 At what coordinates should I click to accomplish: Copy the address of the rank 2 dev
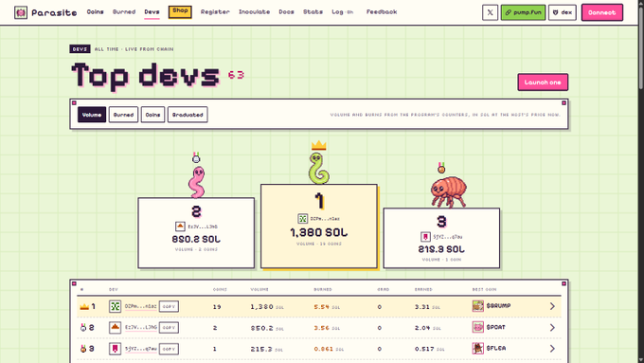(169, 328)
